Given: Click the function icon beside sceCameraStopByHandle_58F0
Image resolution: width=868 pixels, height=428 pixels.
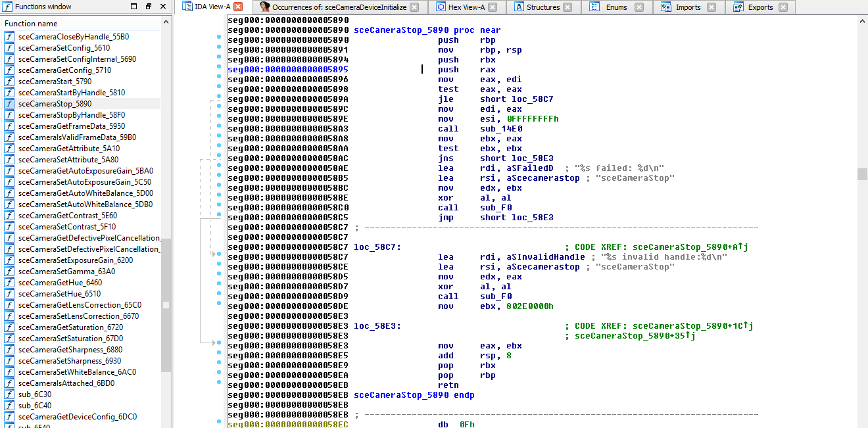Looking at the screenshot, I should 9,115.
